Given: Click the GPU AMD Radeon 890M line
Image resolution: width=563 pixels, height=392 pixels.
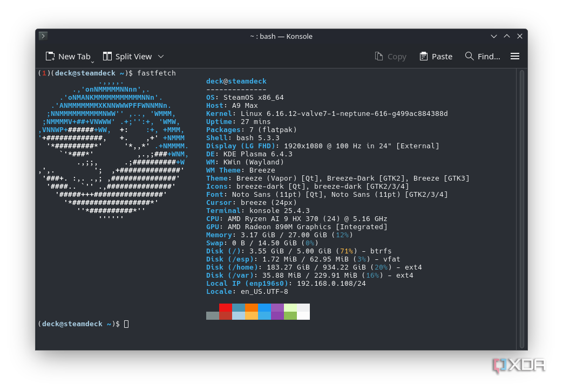Looking at the screenshot, I should (x=296, y=226).
